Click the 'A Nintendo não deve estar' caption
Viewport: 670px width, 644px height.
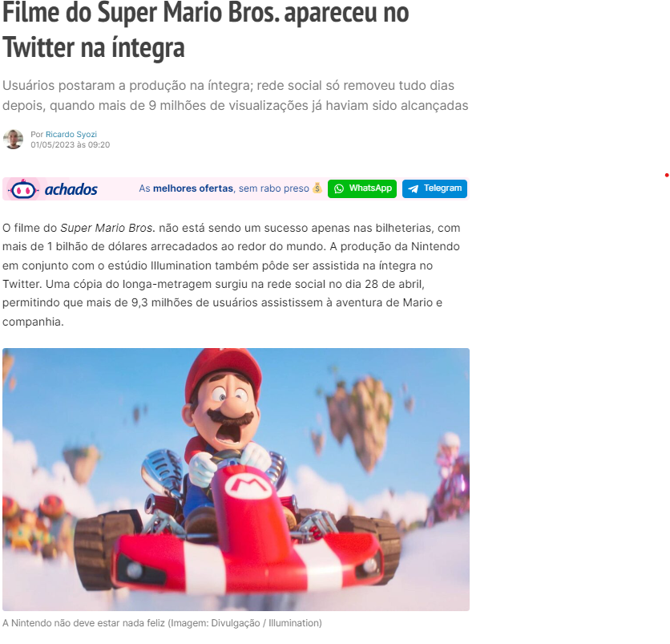pos(162,623)
